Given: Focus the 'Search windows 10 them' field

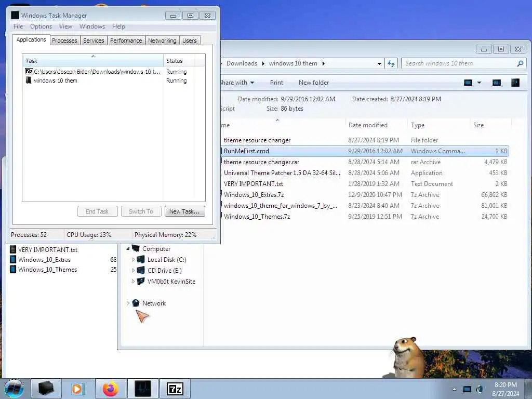Looking at the screenshot, I should (x=459, y=63).
